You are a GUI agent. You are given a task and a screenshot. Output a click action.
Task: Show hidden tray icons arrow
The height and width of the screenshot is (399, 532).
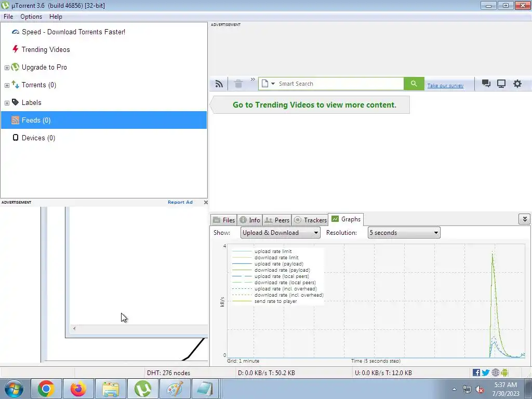(454, 389)
